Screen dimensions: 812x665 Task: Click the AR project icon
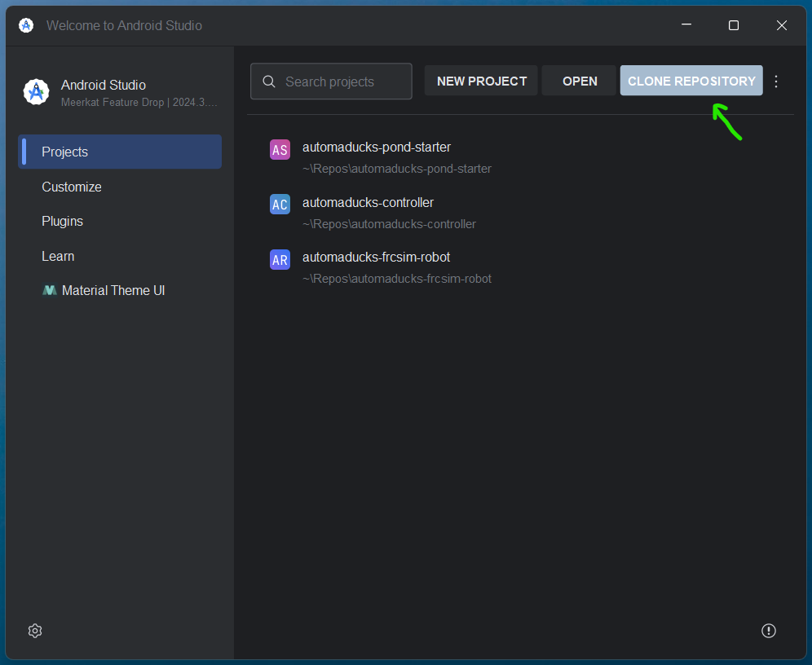(x=280, y=259)
